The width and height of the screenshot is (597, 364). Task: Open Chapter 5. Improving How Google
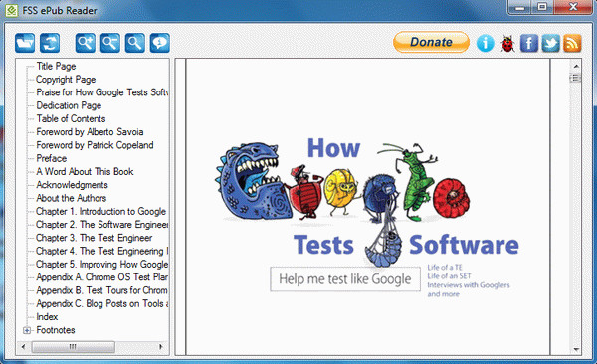(102, 264)
